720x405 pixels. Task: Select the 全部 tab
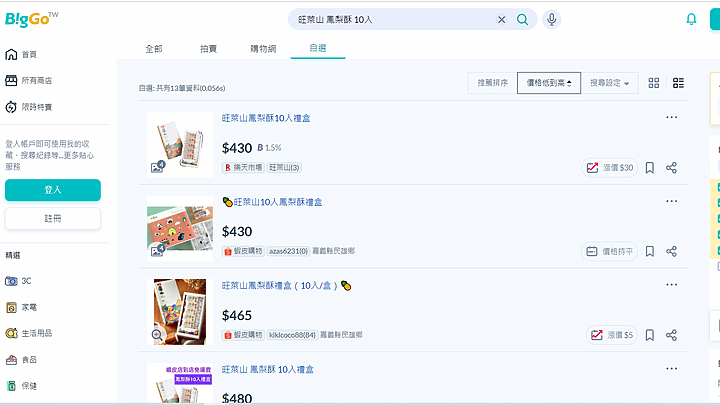154,49
